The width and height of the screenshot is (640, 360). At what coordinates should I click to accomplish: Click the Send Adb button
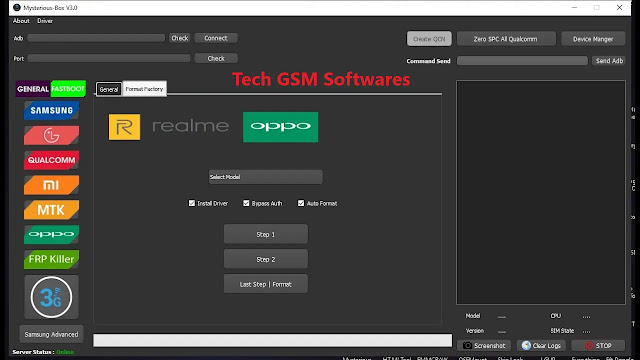click(609, 61)
